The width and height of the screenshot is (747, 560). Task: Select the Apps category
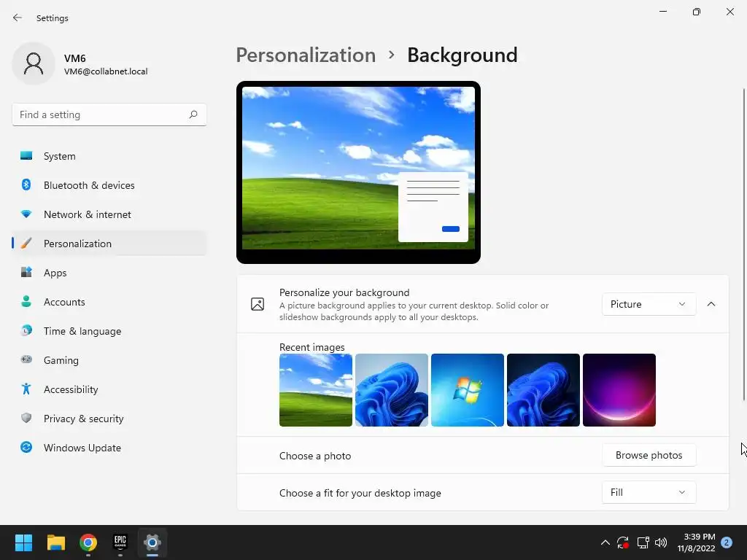(x=109, y=273)
